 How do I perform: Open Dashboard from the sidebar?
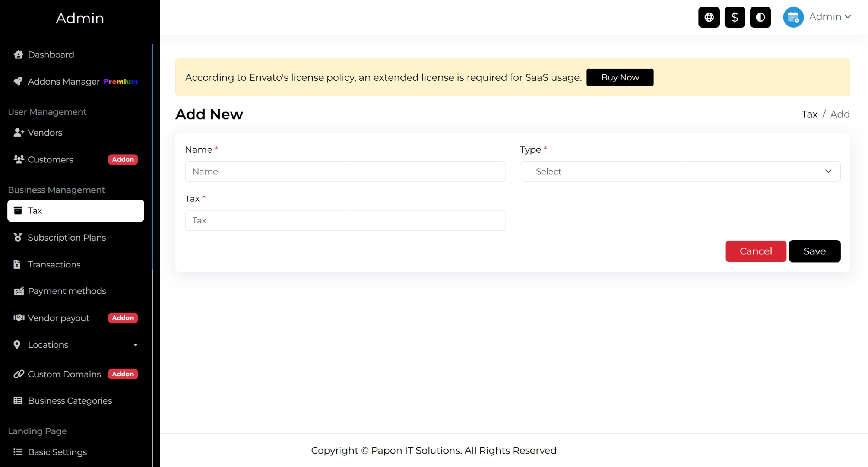51,55
